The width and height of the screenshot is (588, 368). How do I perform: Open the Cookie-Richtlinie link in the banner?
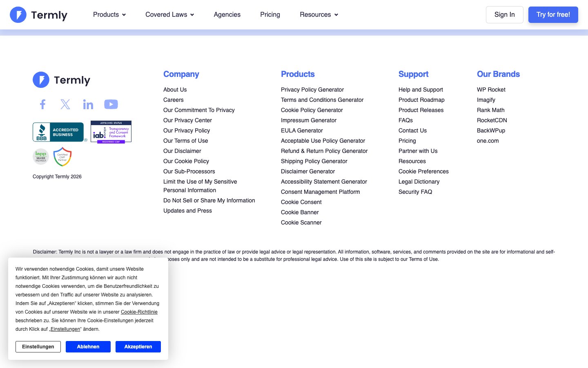coord(139,312)
